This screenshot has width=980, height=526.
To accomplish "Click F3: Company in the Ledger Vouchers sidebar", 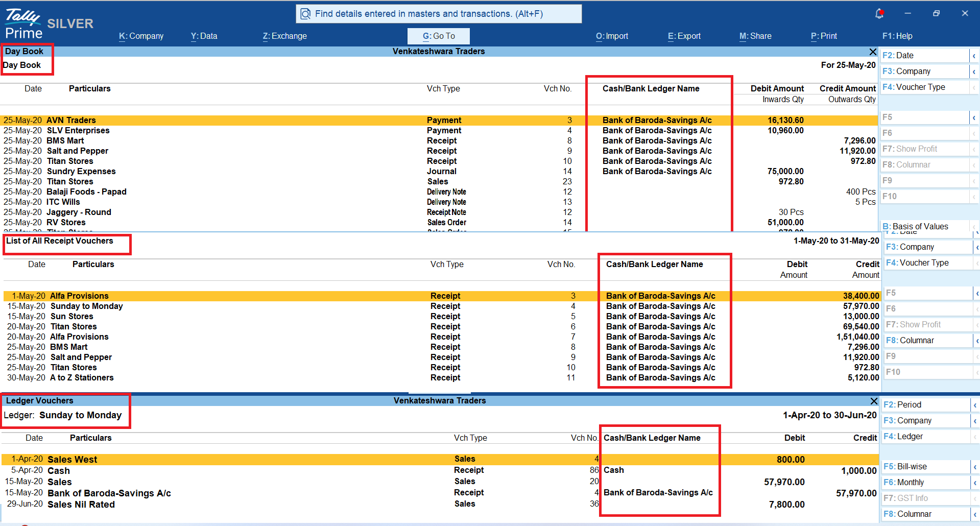I will pyautogui.click(x=926, y=421).
